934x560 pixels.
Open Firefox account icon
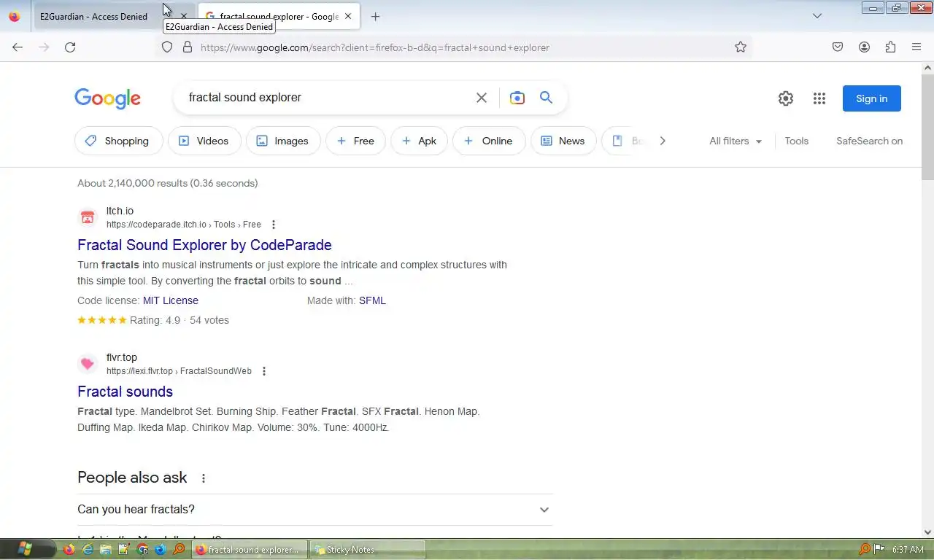[x=864, y=47]
